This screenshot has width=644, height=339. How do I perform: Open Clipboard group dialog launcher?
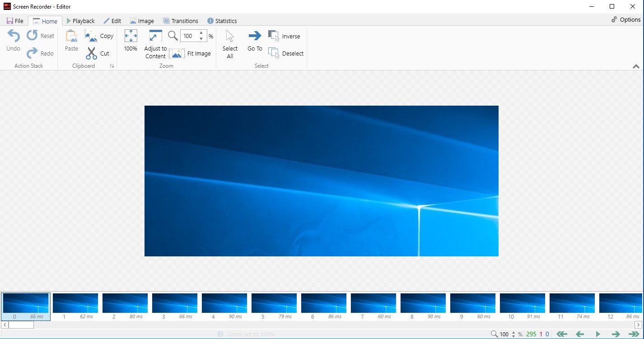pos(112,66)
